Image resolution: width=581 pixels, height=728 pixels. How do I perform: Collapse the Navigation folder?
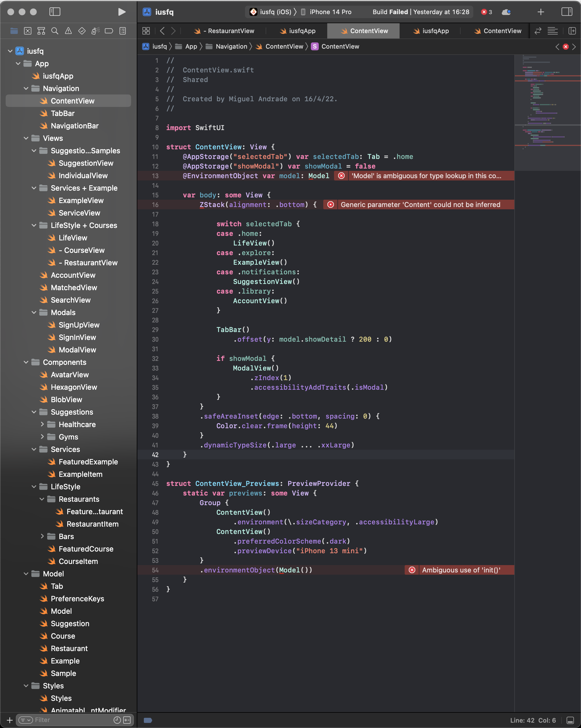tap(26, 89)
